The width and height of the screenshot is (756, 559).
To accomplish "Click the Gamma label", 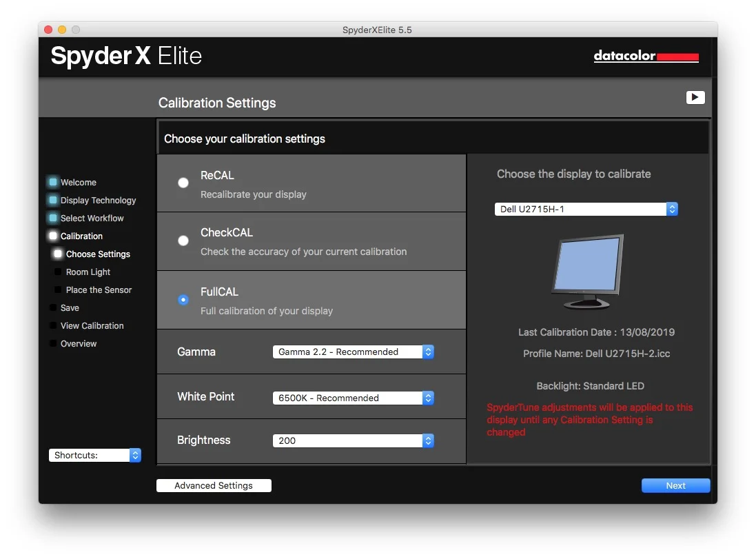I will tap(196, 352).
